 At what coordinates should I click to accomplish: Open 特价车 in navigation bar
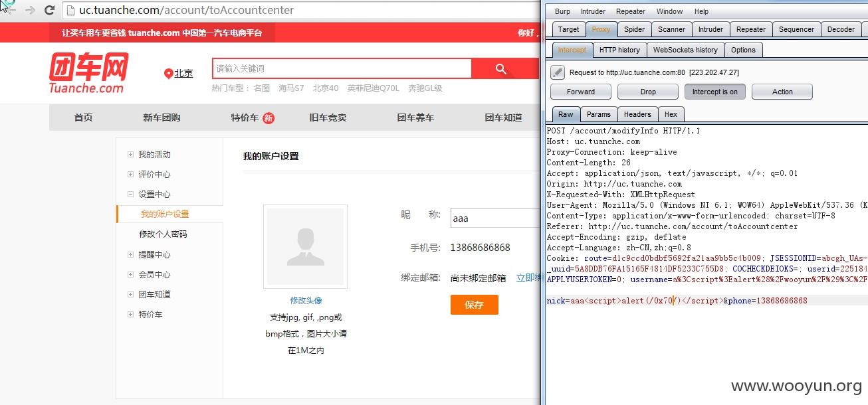[245, 118]
